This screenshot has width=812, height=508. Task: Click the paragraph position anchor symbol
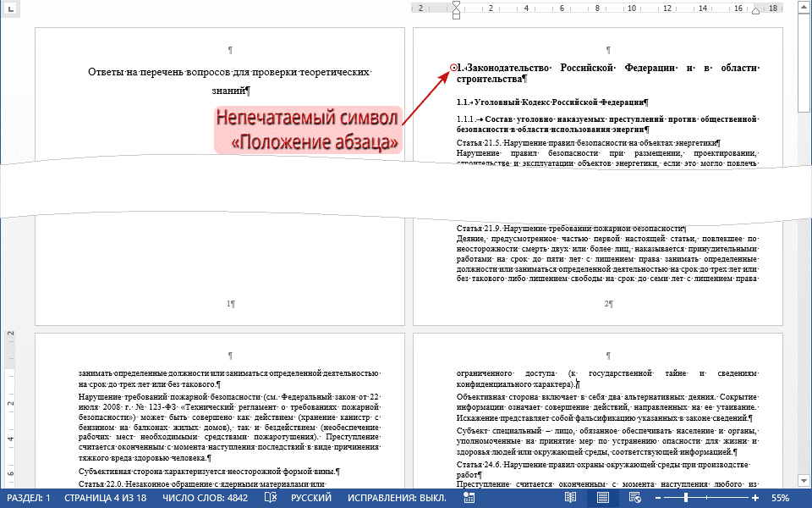point(454,68)
